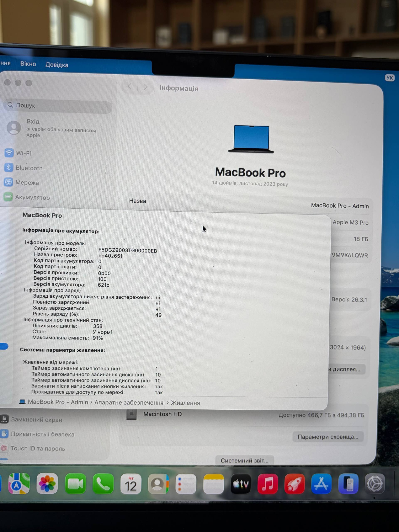Open App Store from the Dock
Viewport: 399px width, 532px height.
click(x=321, y=484)
